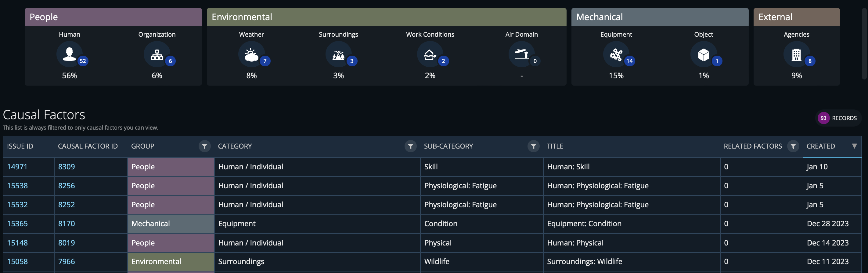The height and width of the screenshot is (273, 868).
Task: Open issue ID 14971 link
Action: pos(17,167)
